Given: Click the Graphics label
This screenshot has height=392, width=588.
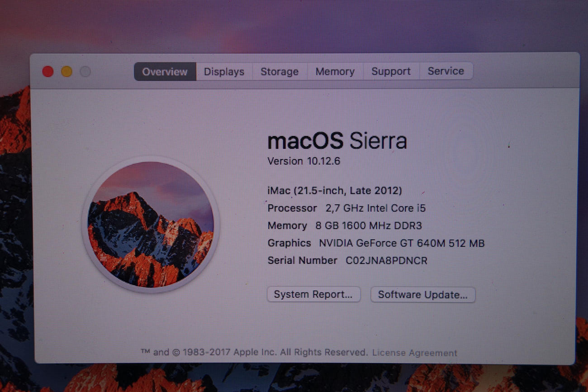Looking at the screenshot, I should pos(289,243).
